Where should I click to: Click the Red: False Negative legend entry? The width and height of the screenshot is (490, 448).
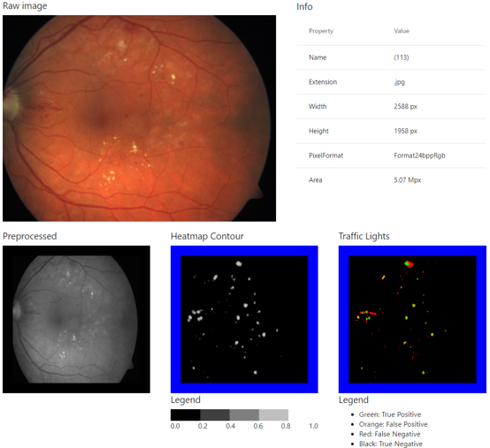pos(389,434)
